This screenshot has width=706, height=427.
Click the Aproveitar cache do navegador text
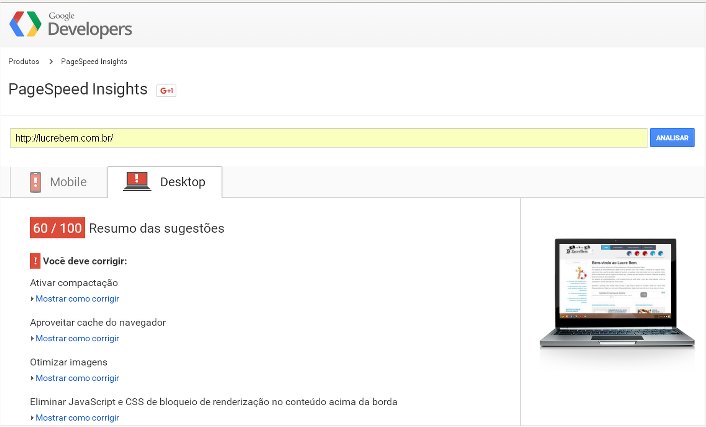[98, 323]
